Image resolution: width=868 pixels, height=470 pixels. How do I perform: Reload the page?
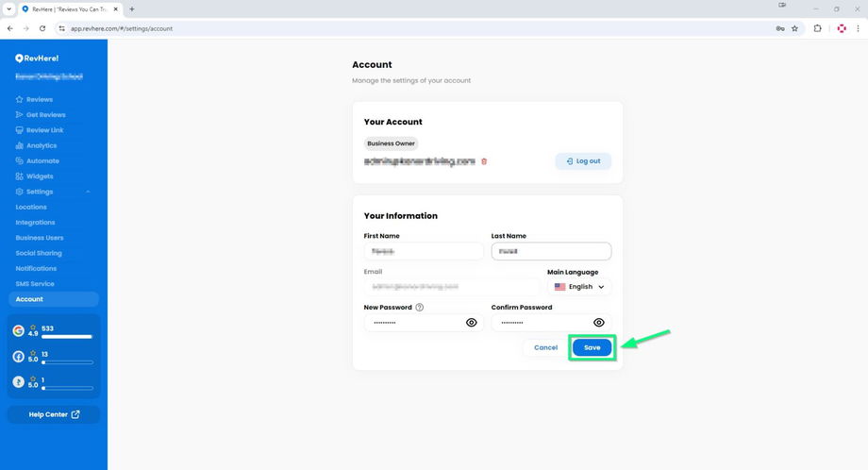click(x=42, y=28)
